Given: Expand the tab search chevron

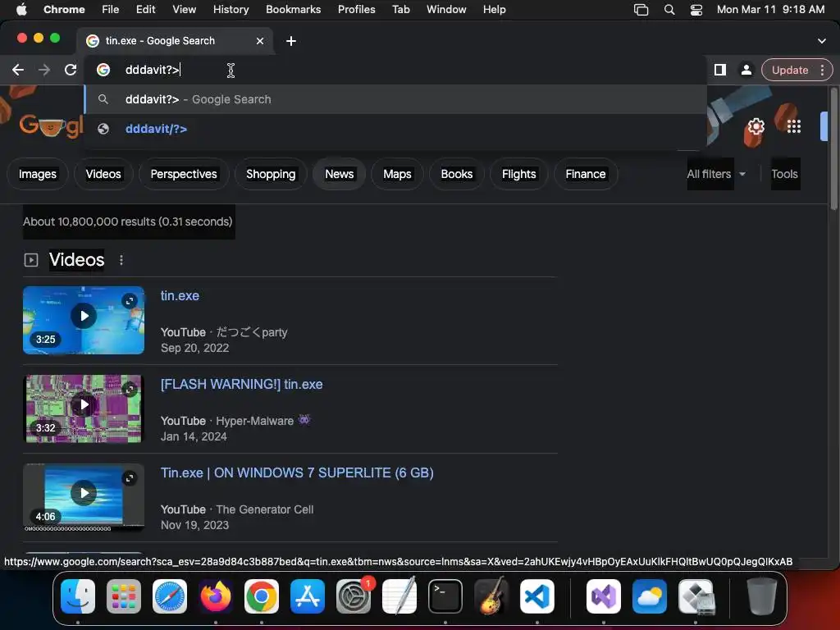Looking at the screenshot, I should tap(821, 41).
